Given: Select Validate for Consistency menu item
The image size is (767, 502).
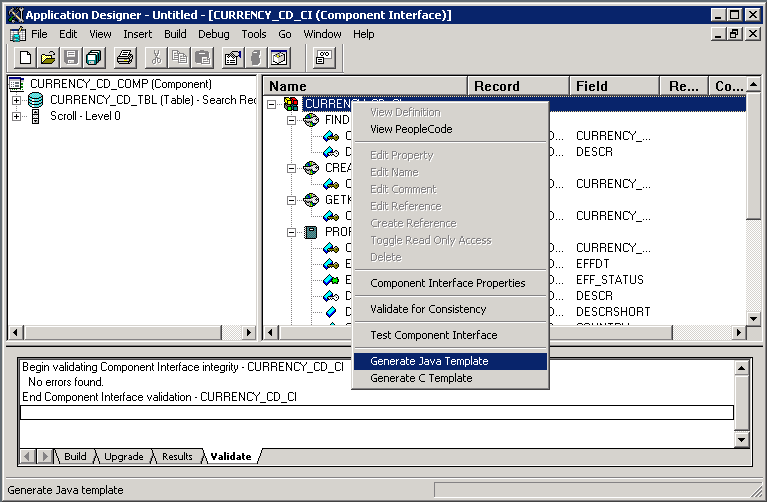Looking at the screenshot, I should [450, 309].
